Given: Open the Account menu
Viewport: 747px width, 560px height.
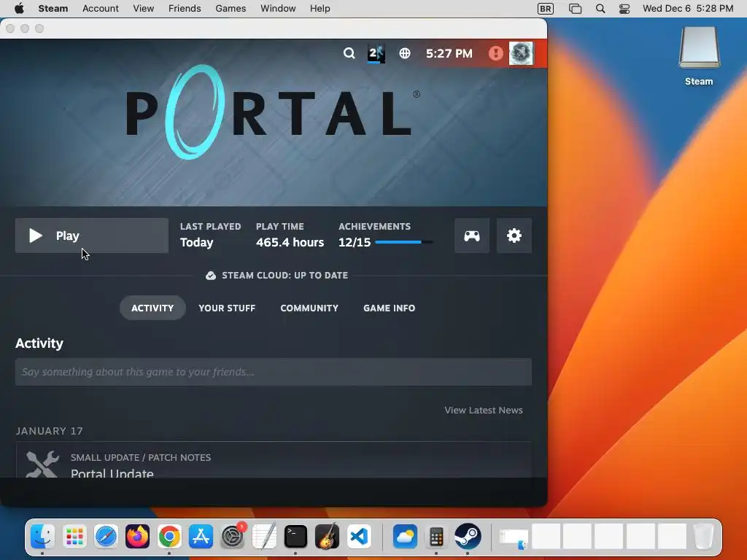Looking at the screenshot, I should [x=101, y=9].
